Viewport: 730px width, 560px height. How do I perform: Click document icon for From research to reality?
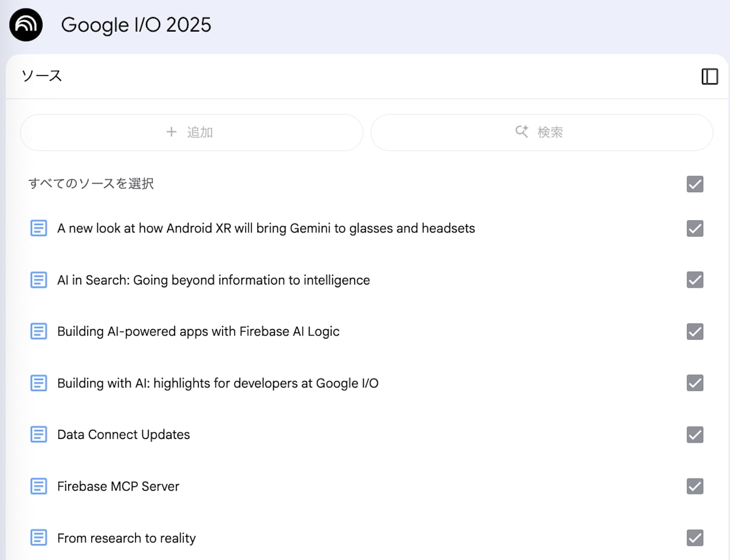[38, 538]
